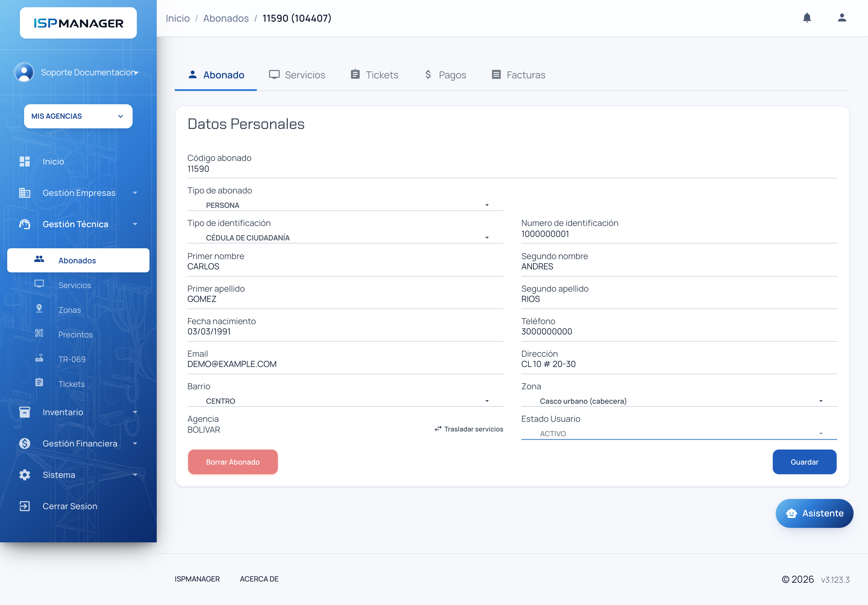Click the ACERCA DE footer link
Screen dimensions: 868x605
259,579
